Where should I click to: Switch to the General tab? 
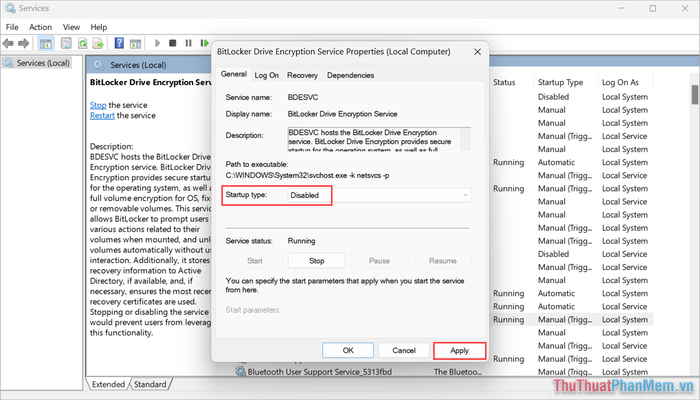click(x=233, y=74)
